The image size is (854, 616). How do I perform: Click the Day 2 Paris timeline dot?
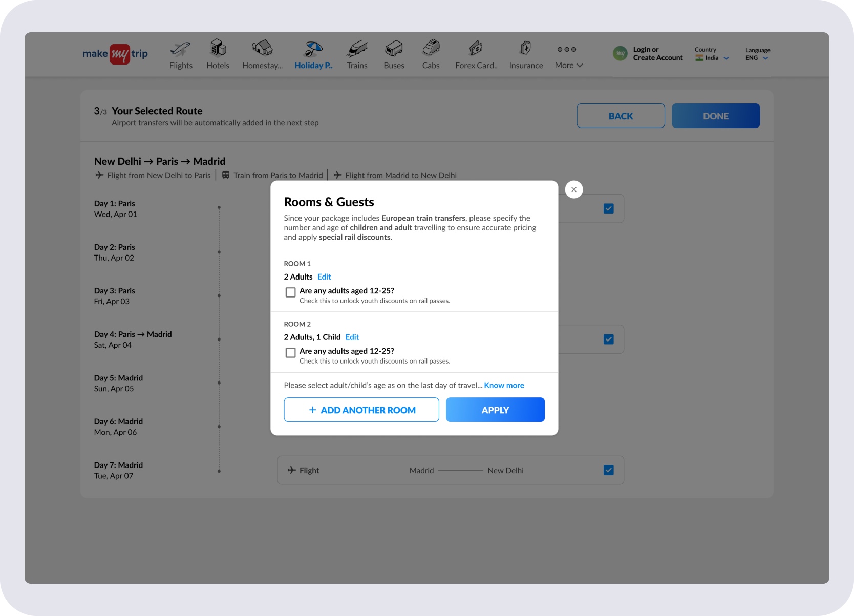(219, 252)
